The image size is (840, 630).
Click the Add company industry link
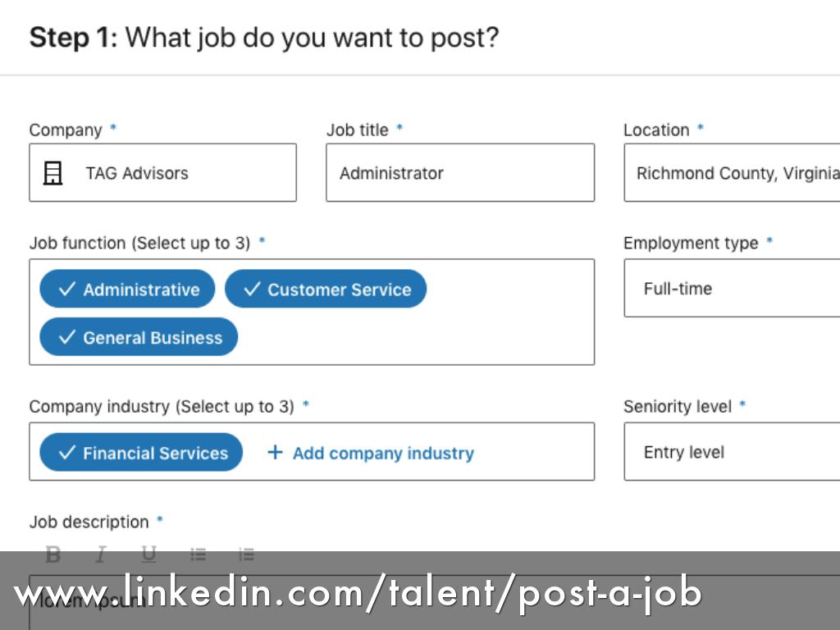(382, 453)
